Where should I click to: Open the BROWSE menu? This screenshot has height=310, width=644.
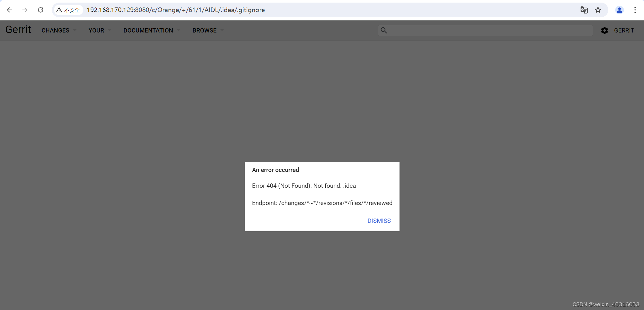click(x=205, y=30)
